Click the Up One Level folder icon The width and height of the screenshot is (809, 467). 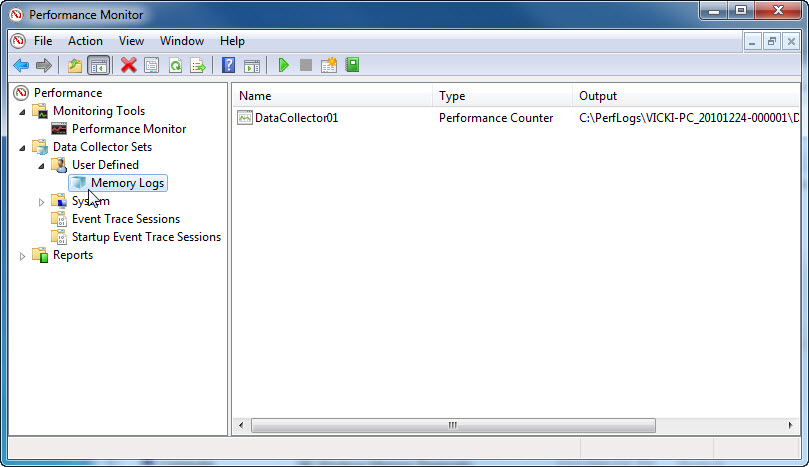coord(75,66)
